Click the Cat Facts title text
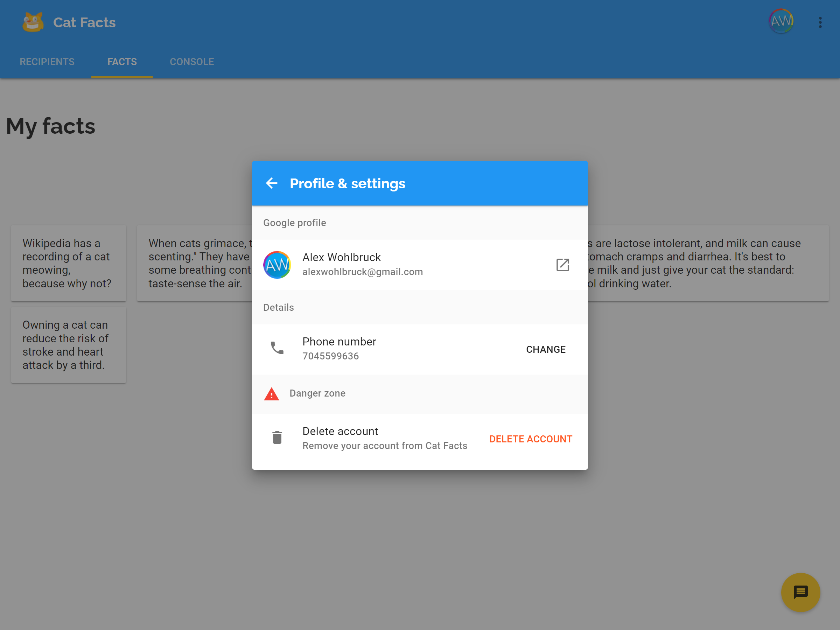 click(x=84, y=22)
